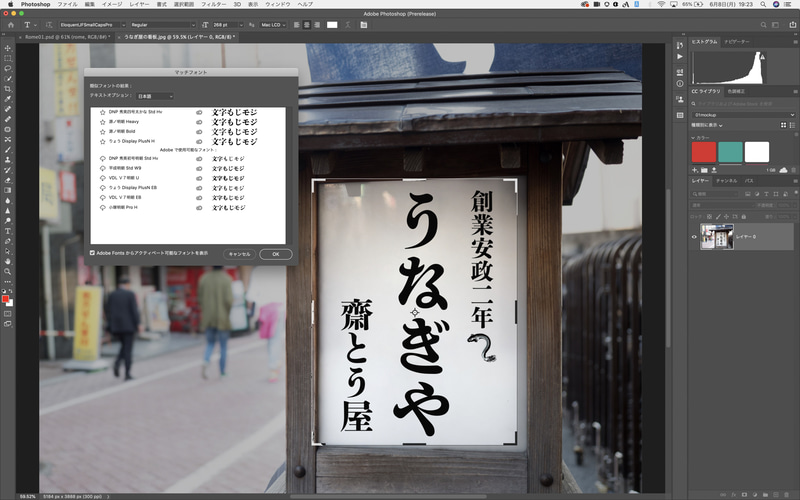Select the Move tool in toolbar
The height and width of the screenshot is (500, 800).
coord(8,48)
